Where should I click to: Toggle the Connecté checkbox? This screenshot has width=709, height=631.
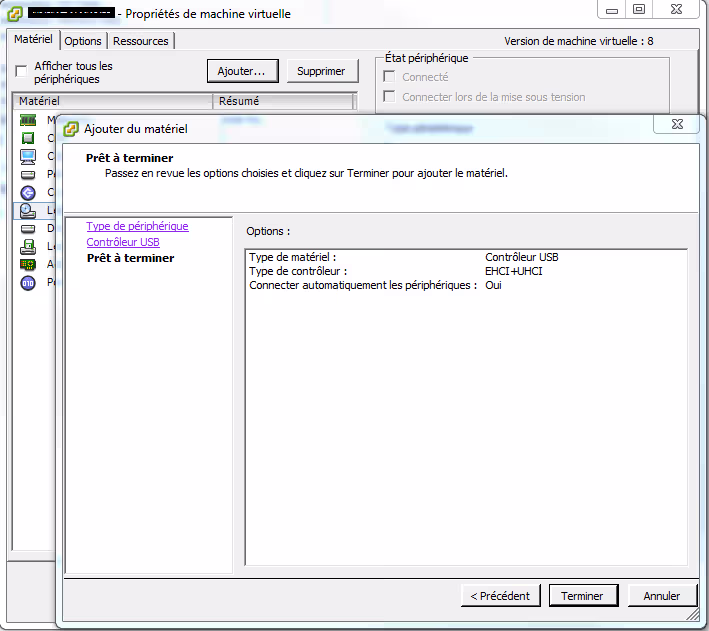pos(390,77)
